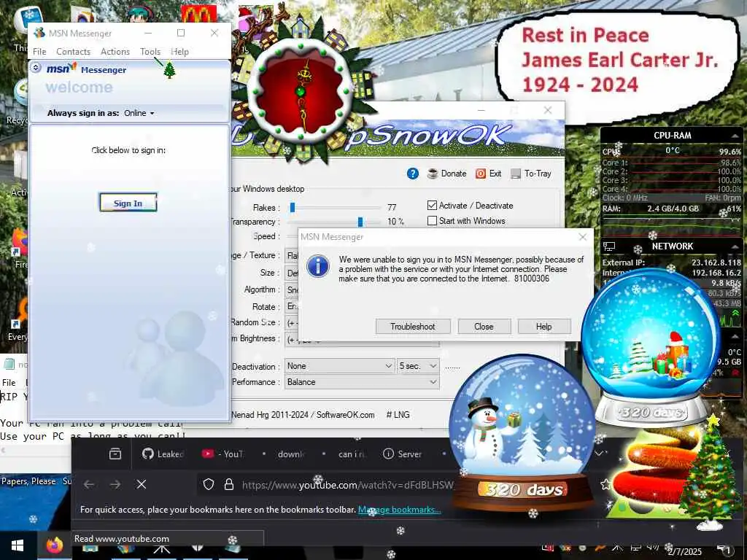Screen dimensions: 747x560
Task: Stop page loading with X button
Action: click(142, 484)
